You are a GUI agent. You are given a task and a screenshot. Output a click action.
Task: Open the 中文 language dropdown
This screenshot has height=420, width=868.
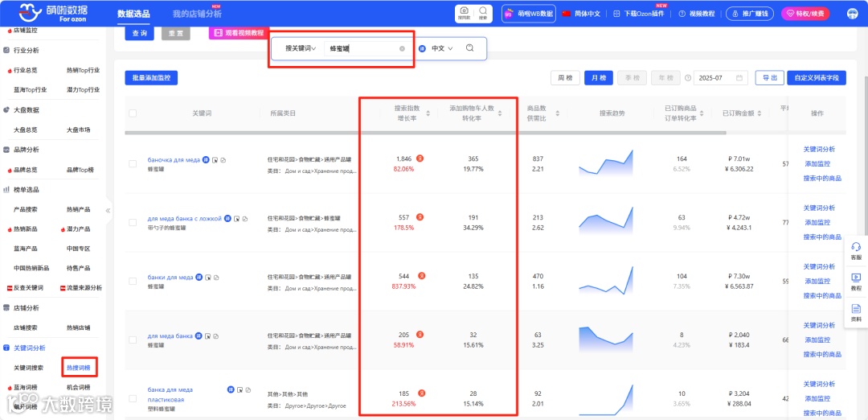pyautogui.click(x=442, y=49)
